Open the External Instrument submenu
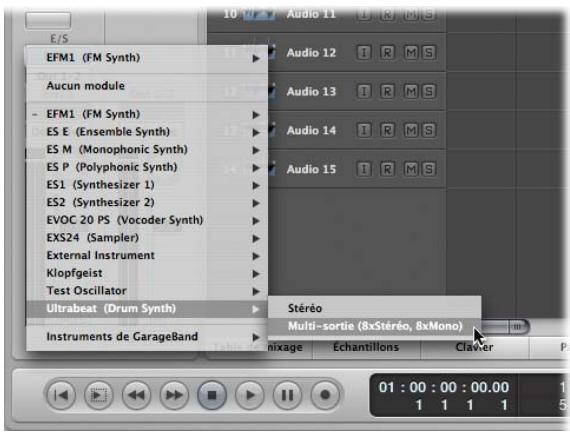This screenshot has height=432, width=570. [x=147, y=255]
